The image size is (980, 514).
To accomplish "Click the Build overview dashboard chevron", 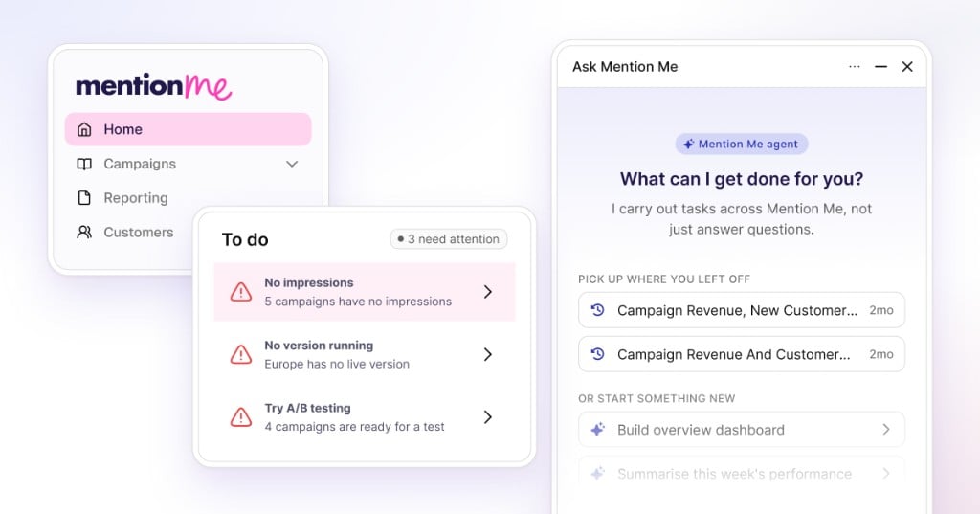I will pos(885,430).
